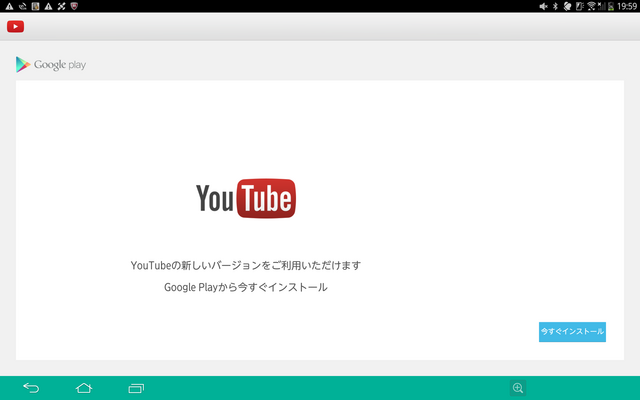Tap the large YouTube logo image
Viewport: 640px width, 400px height.
coord(246,198)
